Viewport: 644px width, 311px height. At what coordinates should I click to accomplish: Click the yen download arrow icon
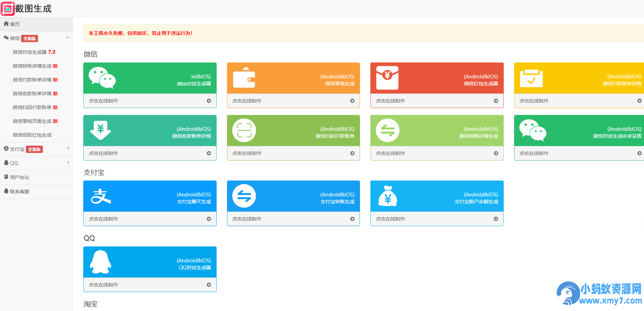[x=101, y=130]
